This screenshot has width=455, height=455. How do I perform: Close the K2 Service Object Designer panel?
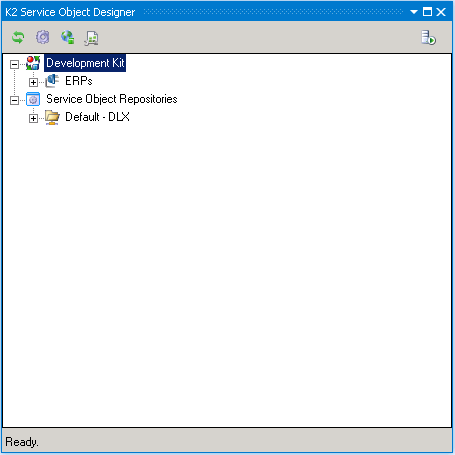[x=441, y=12]
